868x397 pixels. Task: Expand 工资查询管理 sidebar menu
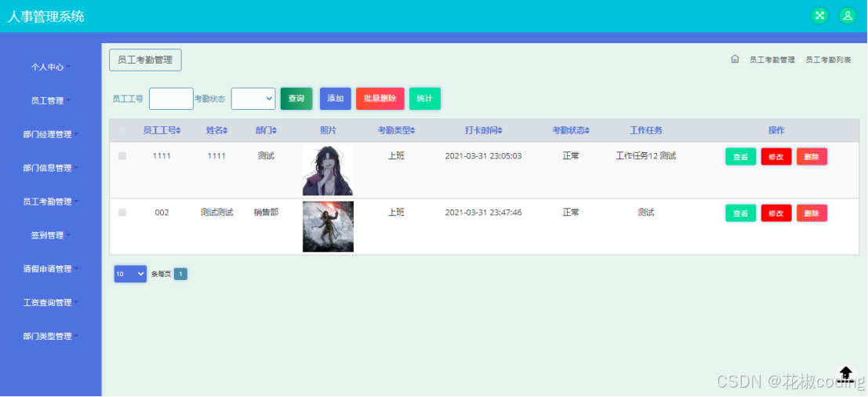[x=51, y=302]
